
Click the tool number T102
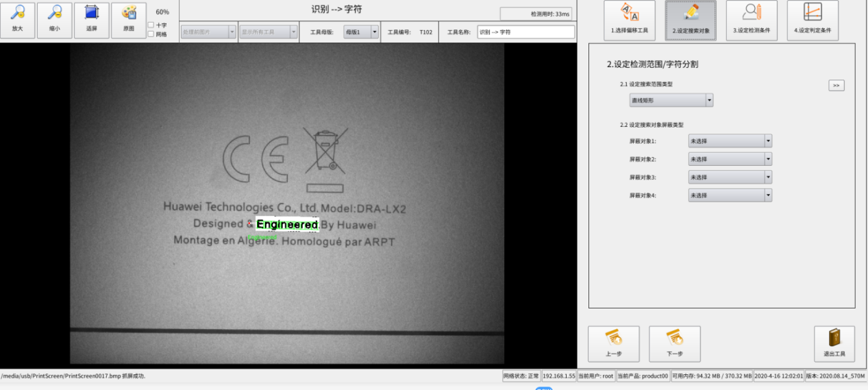coord(426,32)
